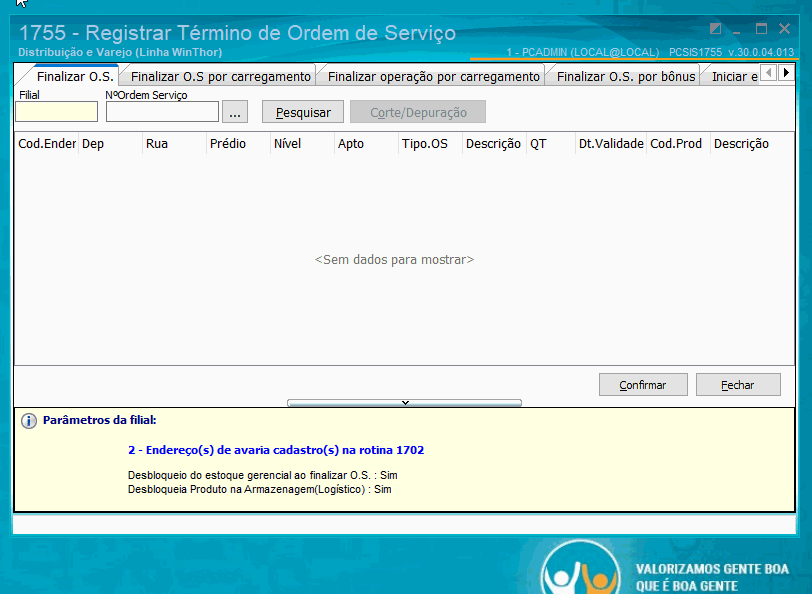Focus the NºOrdem Serviço input field
The width and height of the screenshot is (812, 594).
pyautogui.click(x=162, y=112)
